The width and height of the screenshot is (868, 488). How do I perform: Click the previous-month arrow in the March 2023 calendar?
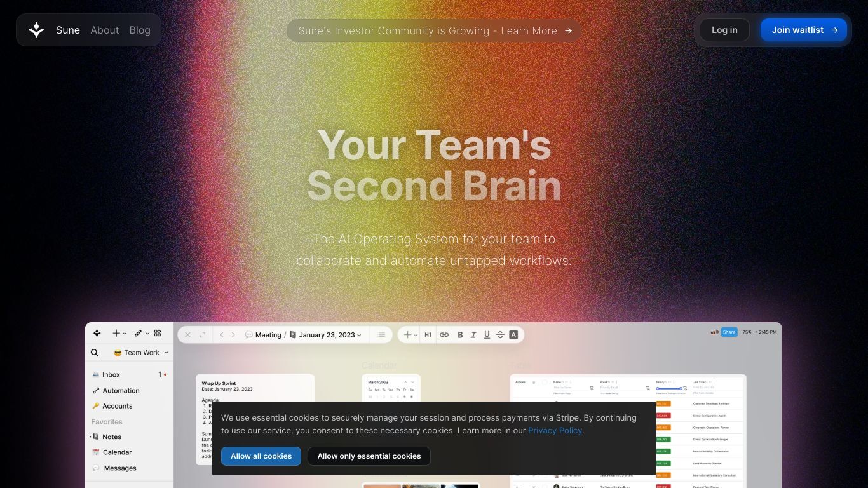click(x=404, y=382)
